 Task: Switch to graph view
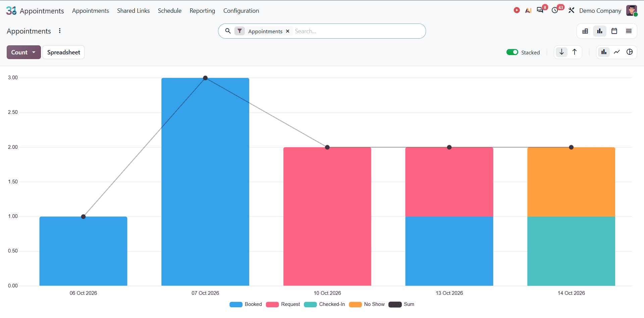tap(600, 31)
